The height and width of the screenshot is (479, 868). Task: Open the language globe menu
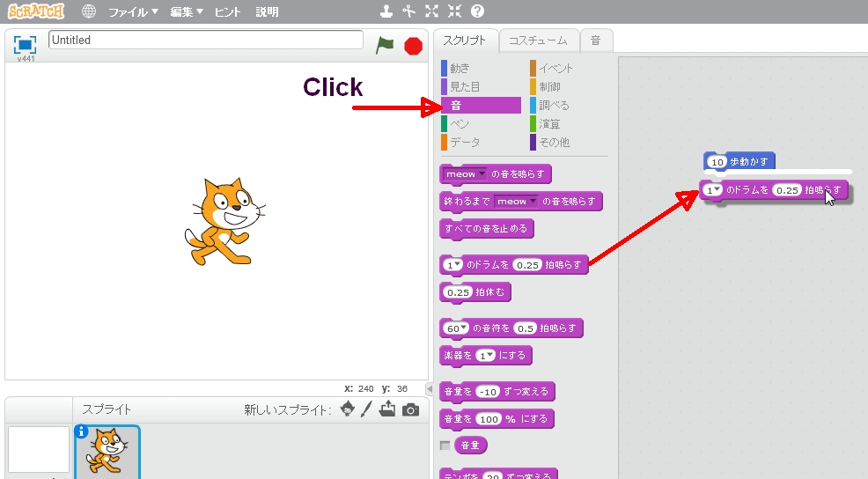pyautogui.click(x=89, y=11)
